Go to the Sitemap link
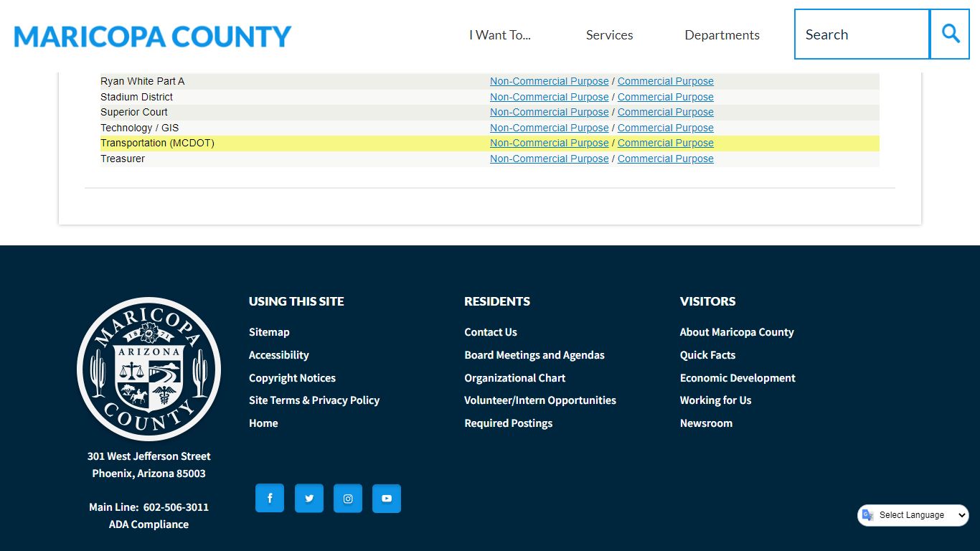The height and width of the screenshot is (551, 980). [x=269, y=332]
